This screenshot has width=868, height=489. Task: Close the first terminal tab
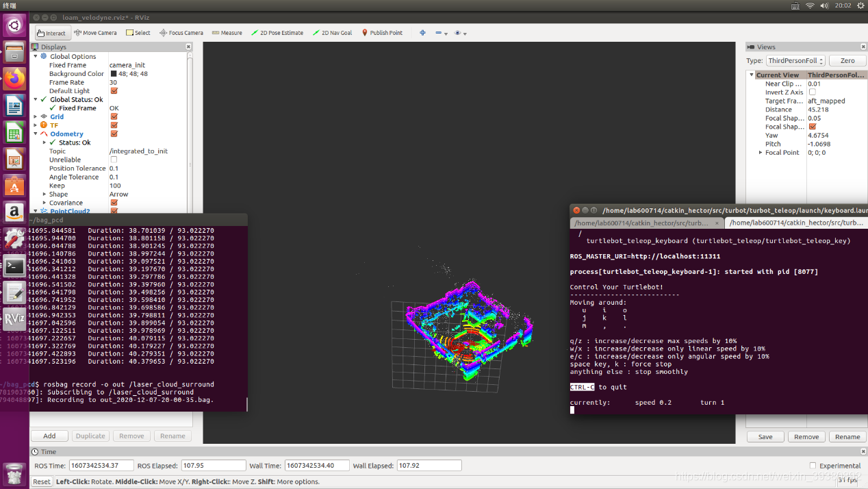click(x=718, y=223)
